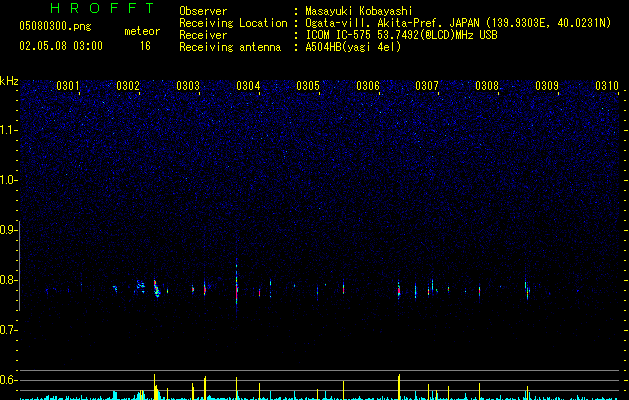Click the Ogata-vill. Akita-Pref. JAPAN location text
The width and height of the screenshot is (629, 400).
(x=458, y=23)
